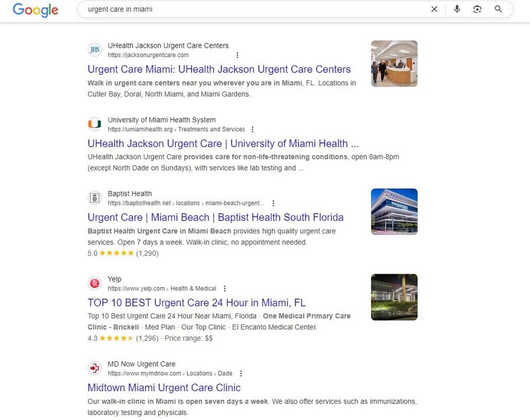The image size is (530, 420).
Task: Click the MD Now Urgent Care favicon
Action: click(94, 368)
